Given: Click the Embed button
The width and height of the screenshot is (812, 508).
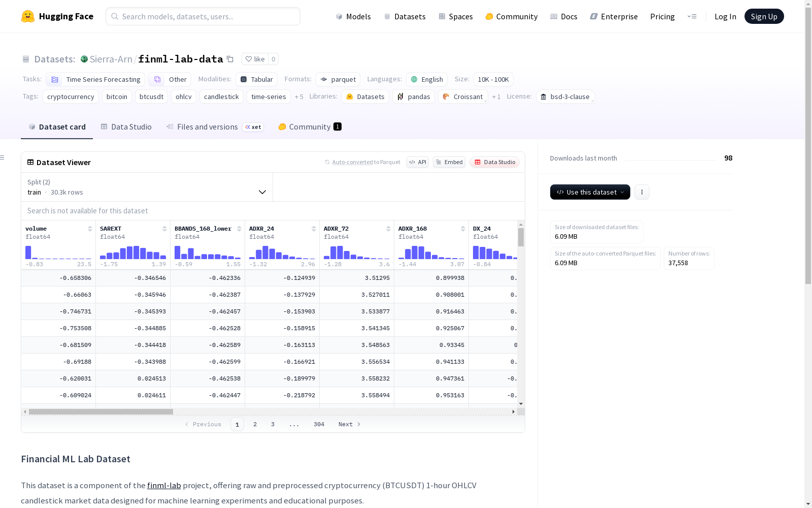Looking at the screenshot, I should (449, 162).
